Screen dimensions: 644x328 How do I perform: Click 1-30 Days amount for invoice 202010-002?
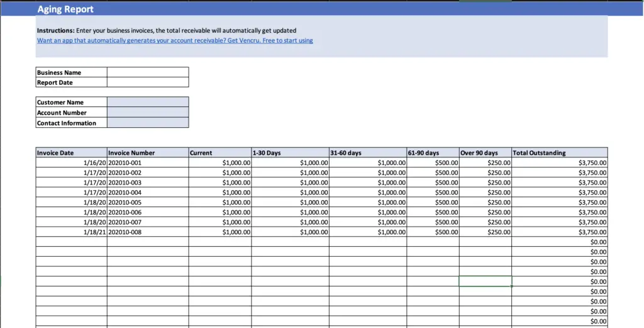click(x=290, y=172)
